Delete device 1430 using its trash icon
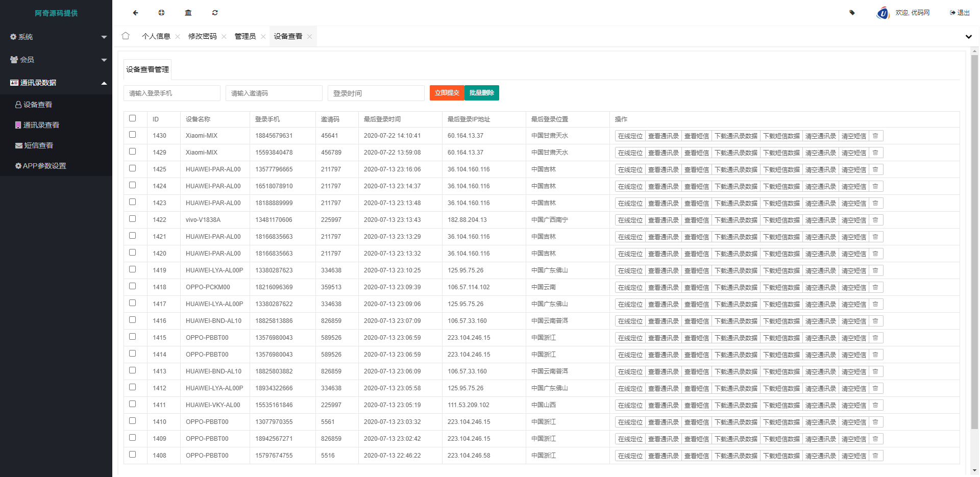The image size is (980, 477). pyautogui.click(x=875, y=136)
